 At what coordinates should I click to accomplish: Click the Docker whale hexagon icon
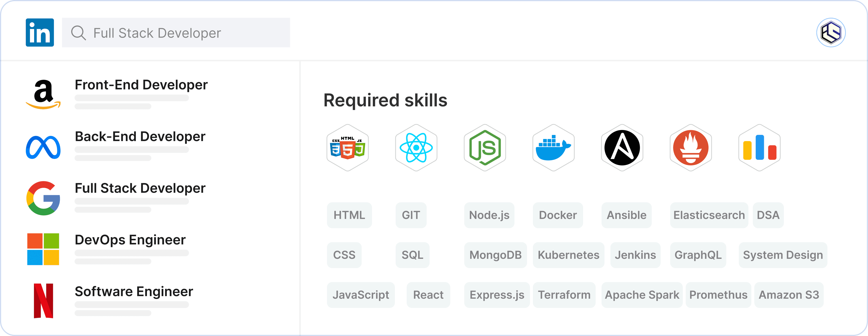[553, 148]
